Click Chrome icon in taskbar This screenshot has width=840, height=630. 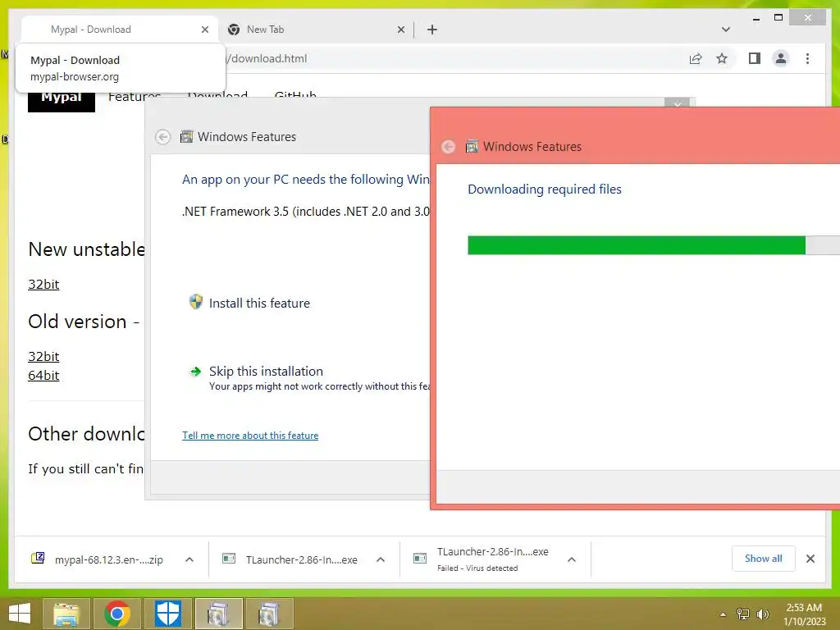[x=117, y=614]
